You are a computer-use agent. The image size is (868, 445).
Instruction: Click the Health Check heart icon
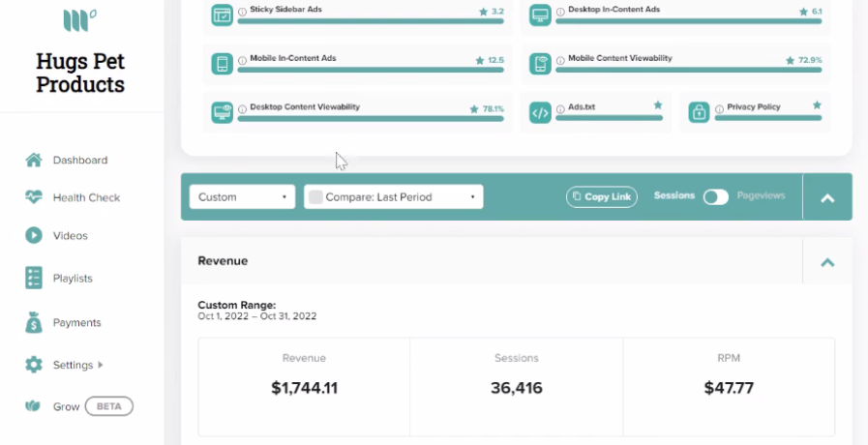coord(34,197)
